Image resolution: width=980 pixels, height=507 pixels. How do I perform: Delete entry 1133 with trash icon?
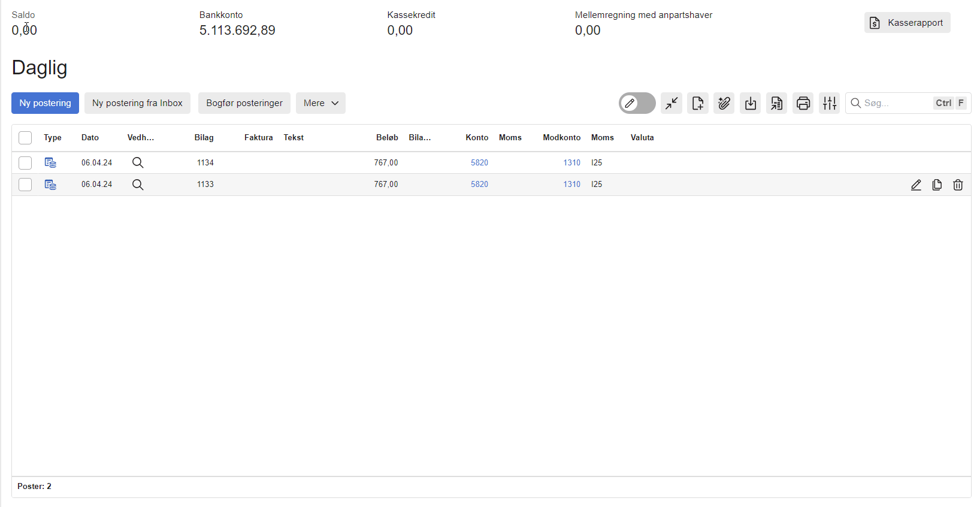tap(958, 185)
